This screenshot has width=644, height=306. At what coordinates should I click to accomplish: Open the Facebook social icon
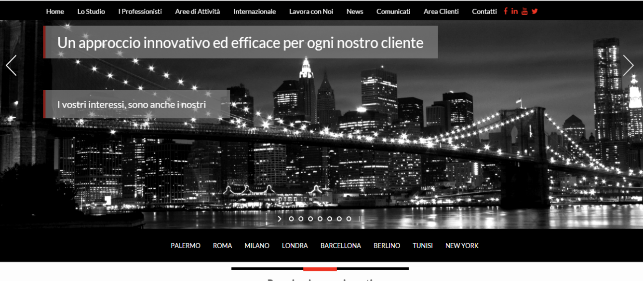(x=506, y=11)
